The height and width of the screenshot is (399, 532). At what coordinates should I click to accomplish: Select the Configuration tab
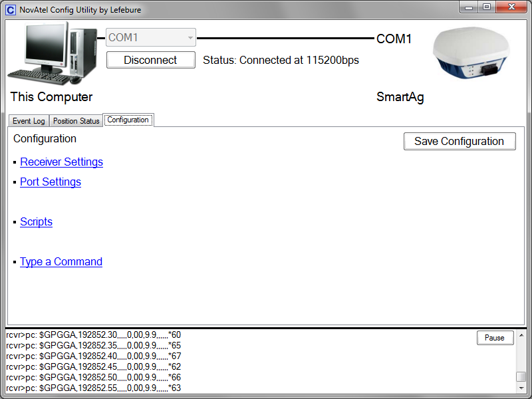(x=128, y=120)
